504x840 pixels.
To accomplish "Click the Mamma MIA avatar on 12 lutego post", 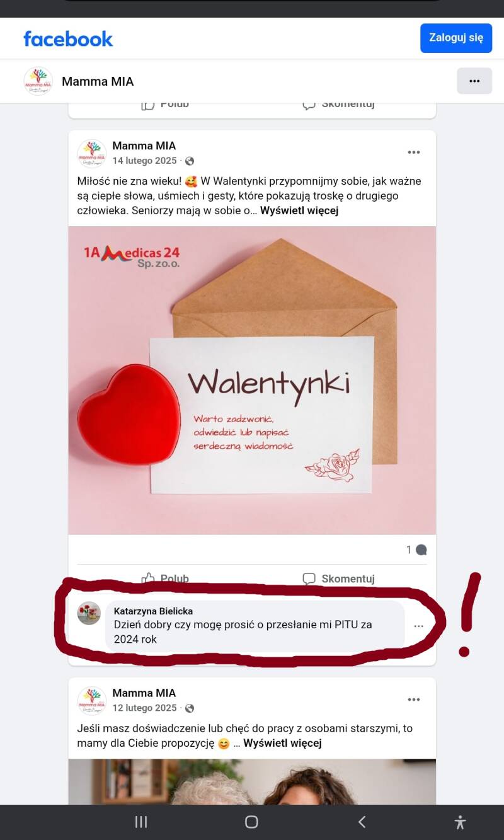I will (92, 701).
